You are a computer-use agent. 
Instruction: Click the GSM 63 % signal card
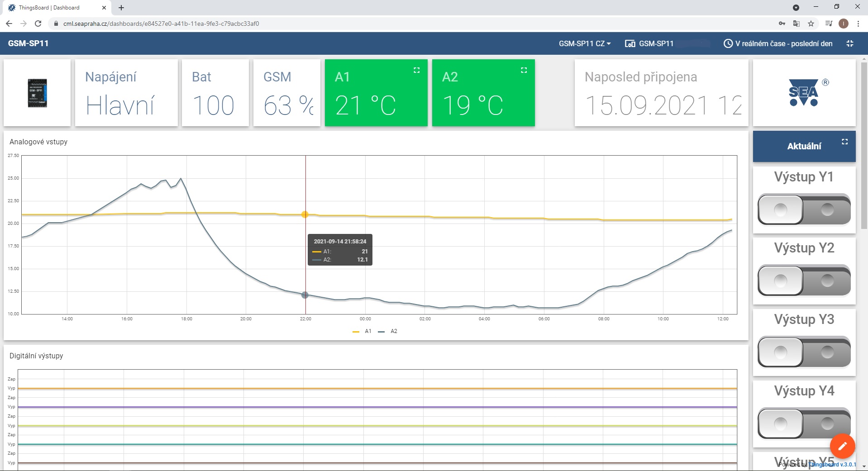[287, 93]
